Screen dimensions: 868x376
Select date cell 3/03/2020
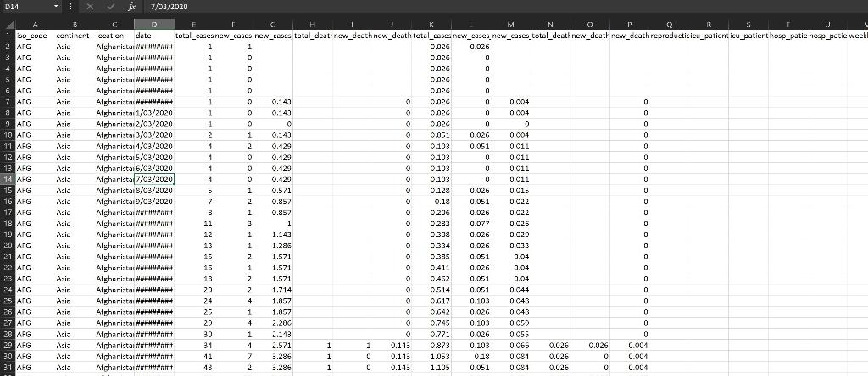coord(154,135)
